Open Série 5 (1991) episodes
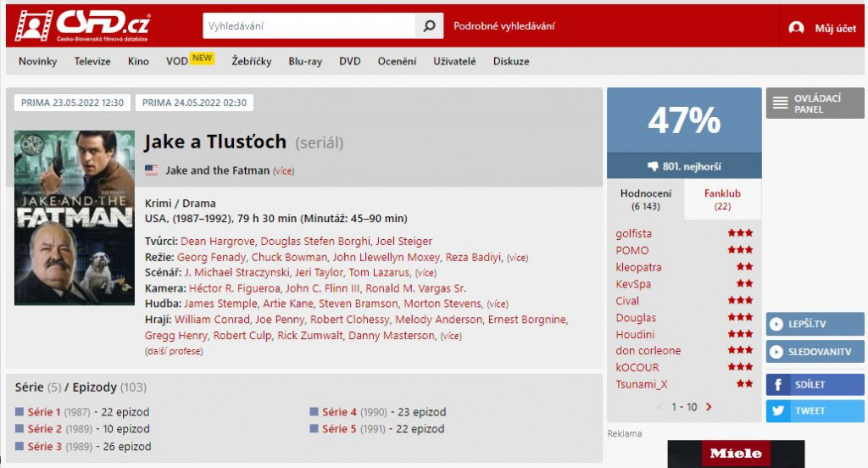The image size is (868, 468). coord(339,429)
